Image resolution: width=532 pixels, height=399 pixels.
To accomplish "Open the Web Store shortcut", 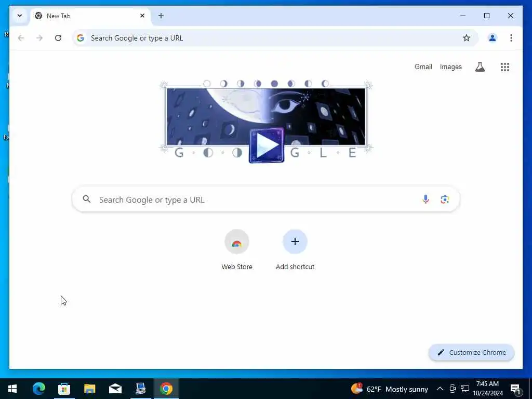I will [x=237, y=250].
